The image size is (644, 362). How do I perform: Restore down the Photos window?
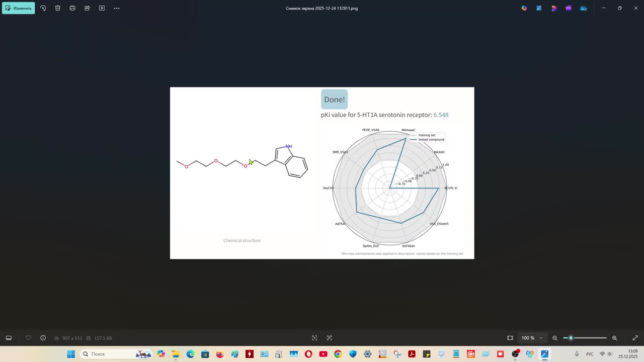(619, 8)
